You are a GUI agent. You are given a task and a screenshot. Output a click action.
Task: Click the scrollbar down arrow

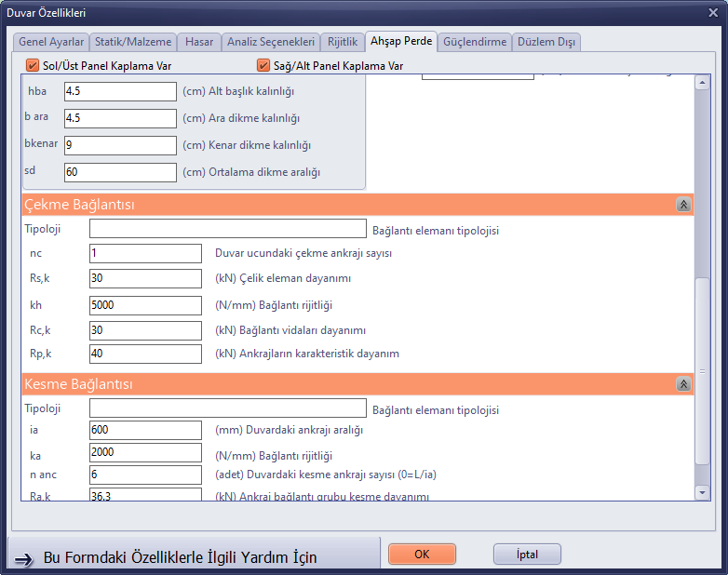coord(702,492)
